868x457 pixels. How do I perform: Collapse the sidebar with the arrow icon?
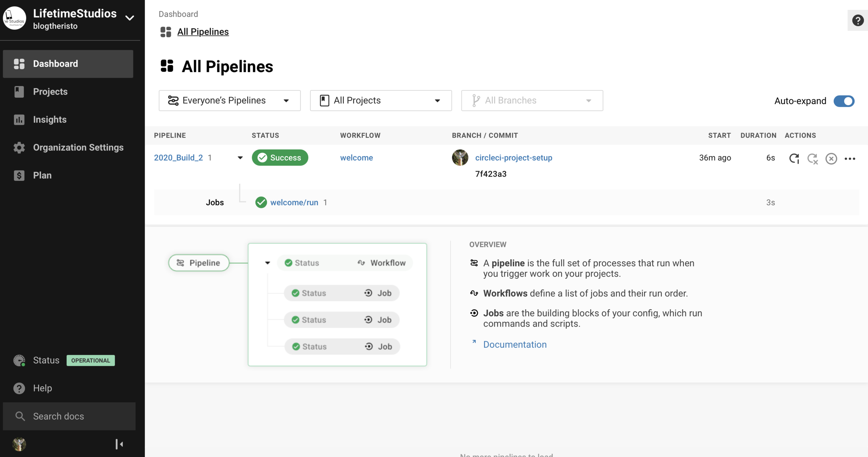pos(119,444)
